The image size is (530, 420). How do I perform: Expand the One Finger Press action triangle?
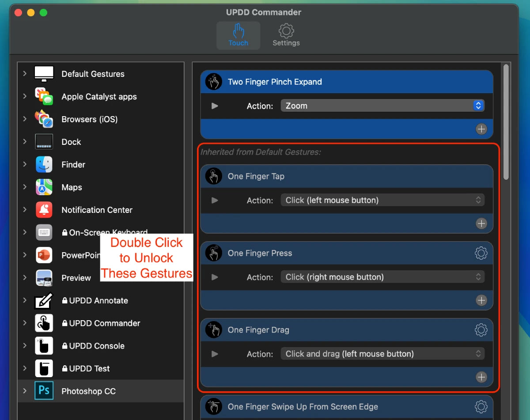tap(215, 277)
